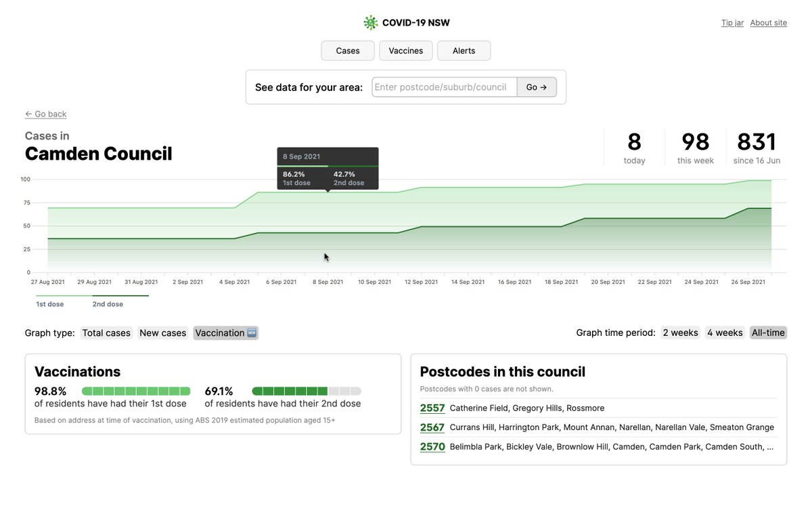Screen dimensions: 812x508
Task: Select New cases graph type
Action: click(162, 333)
